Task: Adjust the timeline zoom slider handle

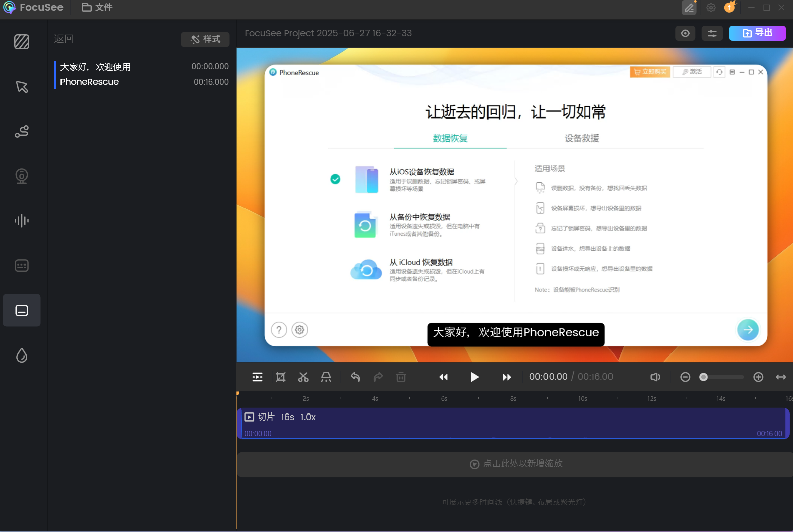Action: (704, 377)
